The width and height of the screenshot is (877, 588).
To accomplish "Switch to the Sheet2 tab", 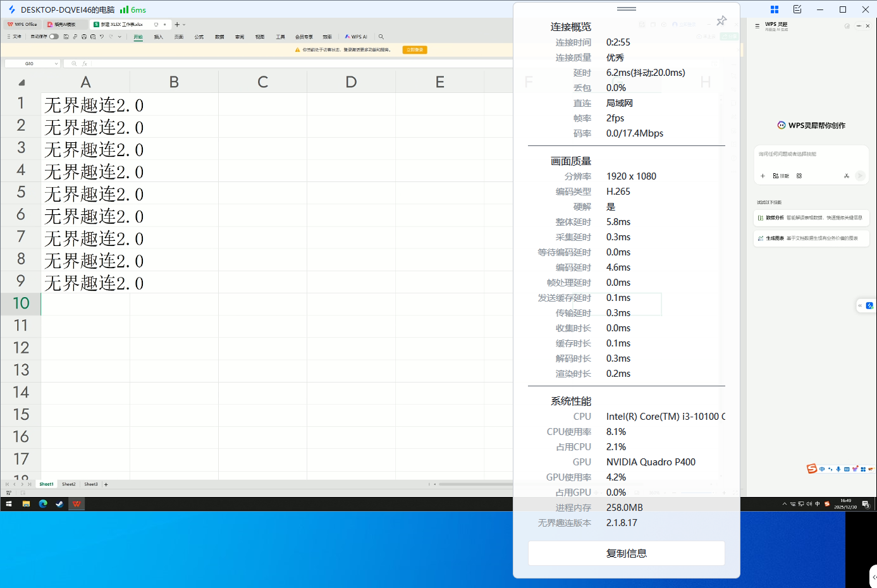I will [x=69, y=484].
